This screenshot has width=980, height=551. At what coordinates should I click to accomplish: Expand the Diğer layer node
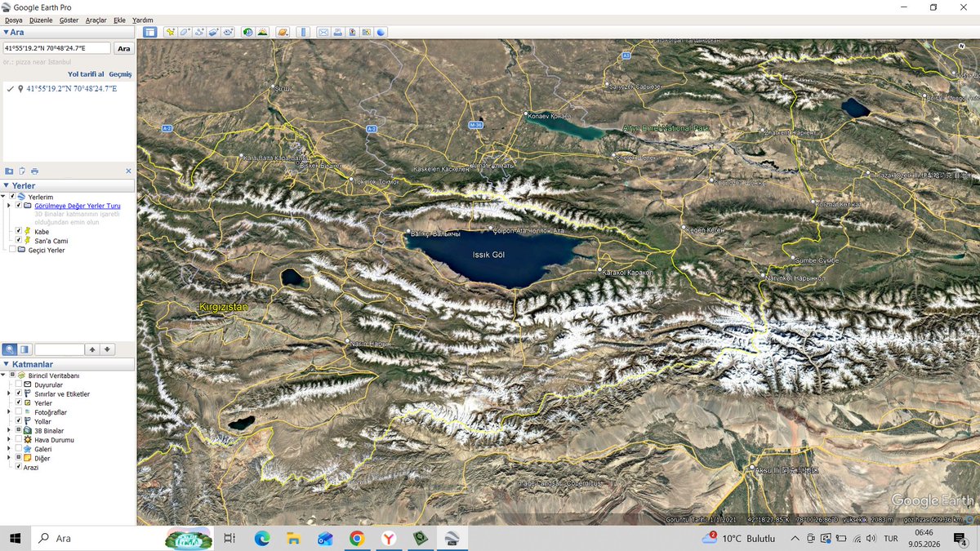8,457
